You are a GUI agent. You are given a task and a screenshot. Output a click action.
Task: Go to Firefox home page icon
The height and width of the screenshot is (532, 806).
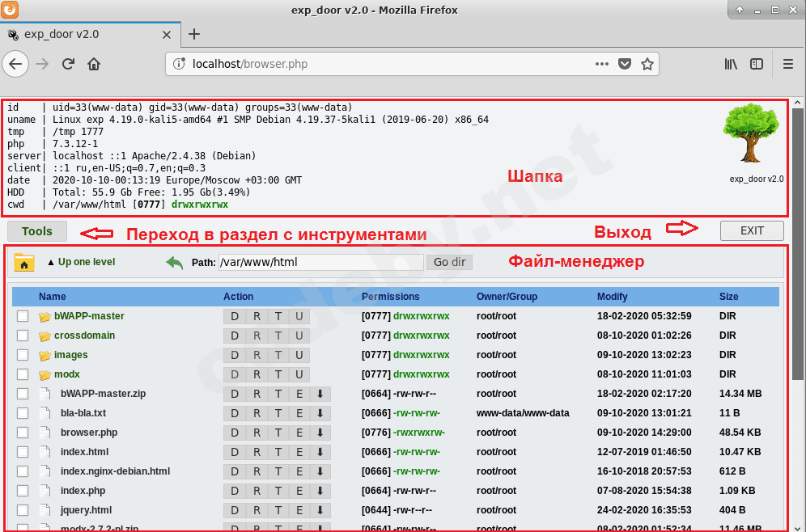click(94, 64)
